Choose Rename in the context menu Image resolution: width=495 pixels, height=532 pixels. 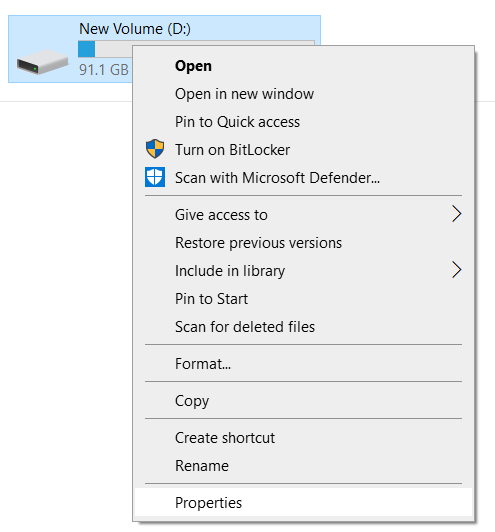(303, 466)
